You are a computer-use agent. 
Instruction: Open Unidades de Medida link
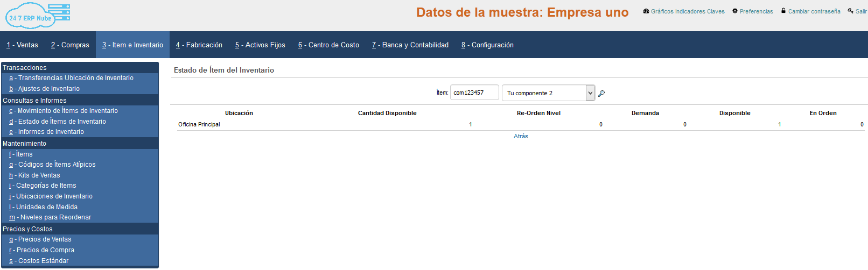pyautogui.click(x=46, y=207)
